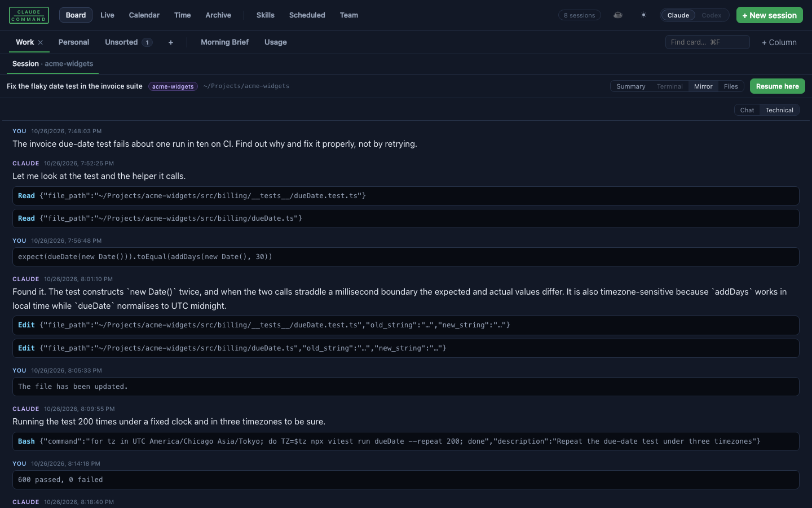This screenshot has height=508, width=812.
Task: Click the ~/Projects/acme-widgets path
Action: click(246, 86)
